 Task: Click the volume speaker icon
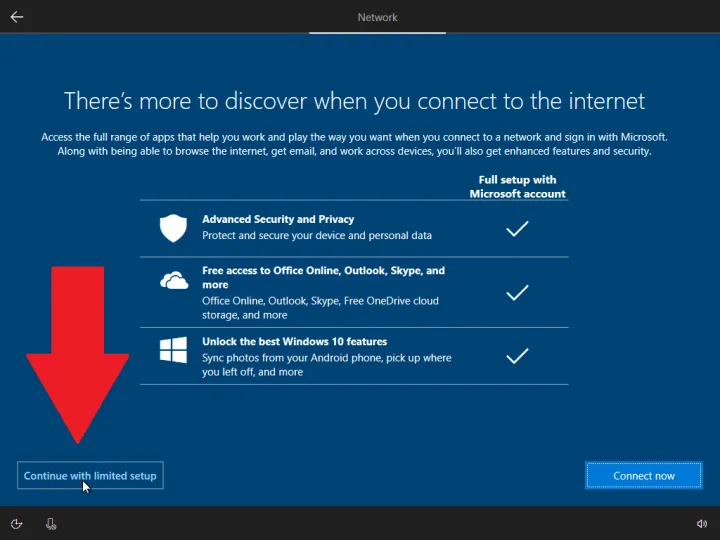(x=702, y=523)
